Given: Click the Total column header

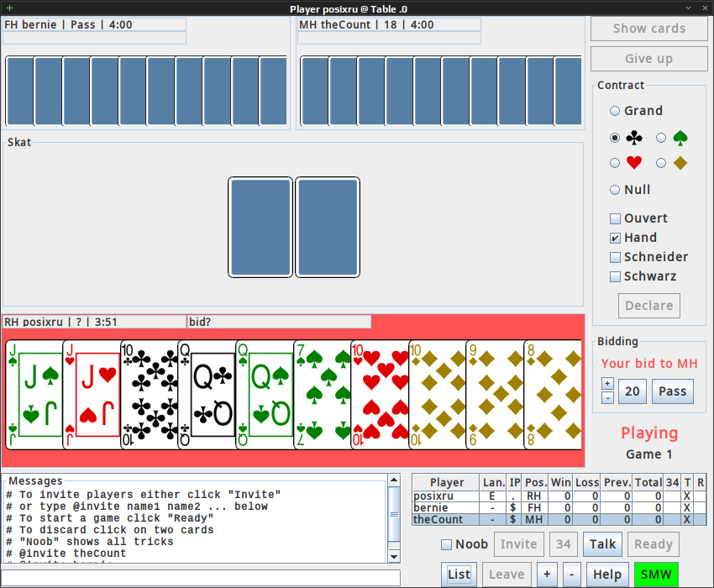Looking at the screenshot, I should click(648, 482).
